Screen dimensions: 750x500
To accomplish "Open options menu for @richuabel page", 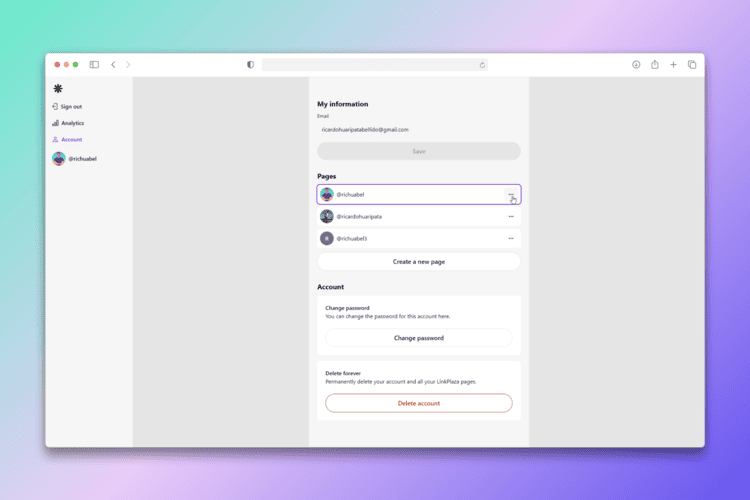I will (x=511, y=194).
